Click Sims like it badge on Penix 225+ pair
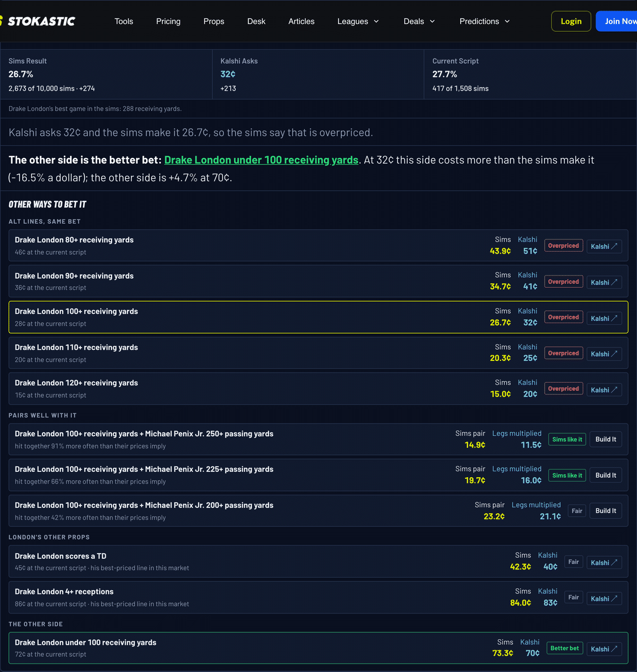 point(567,476)
